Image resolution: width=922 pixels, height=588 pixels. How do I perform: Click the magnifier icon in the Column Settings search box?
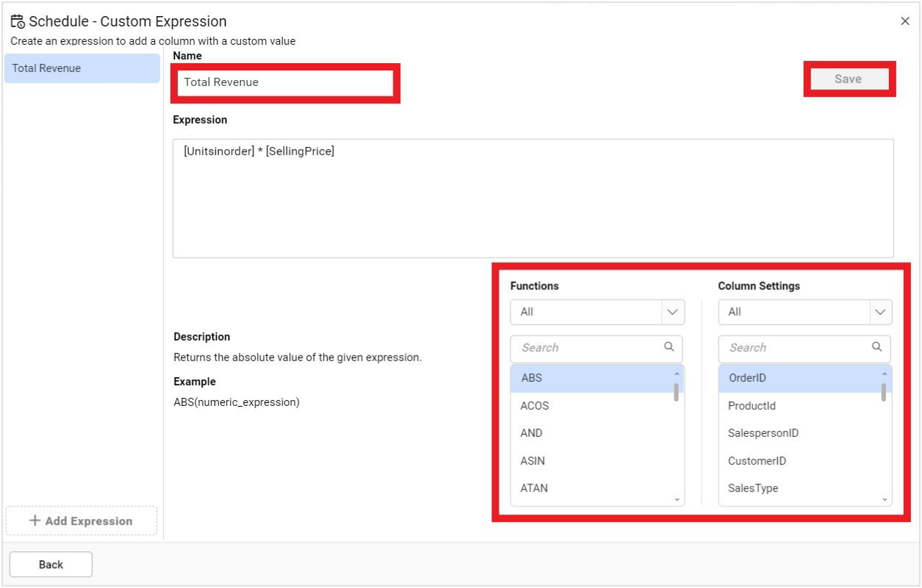point(876,349)
